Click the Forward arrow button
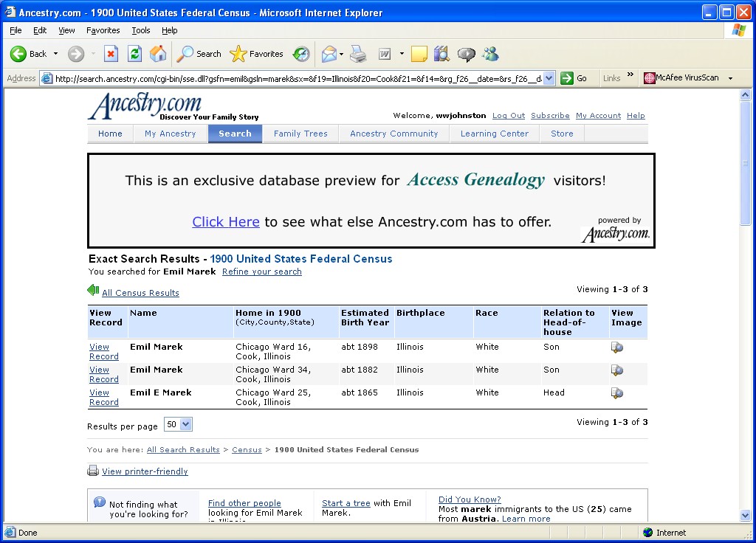 pos(76,54)
